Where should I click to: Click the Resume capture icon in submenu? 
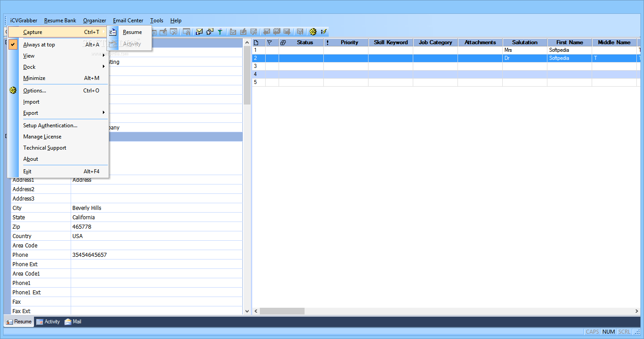pyautogui.click(x=113, y=32)
